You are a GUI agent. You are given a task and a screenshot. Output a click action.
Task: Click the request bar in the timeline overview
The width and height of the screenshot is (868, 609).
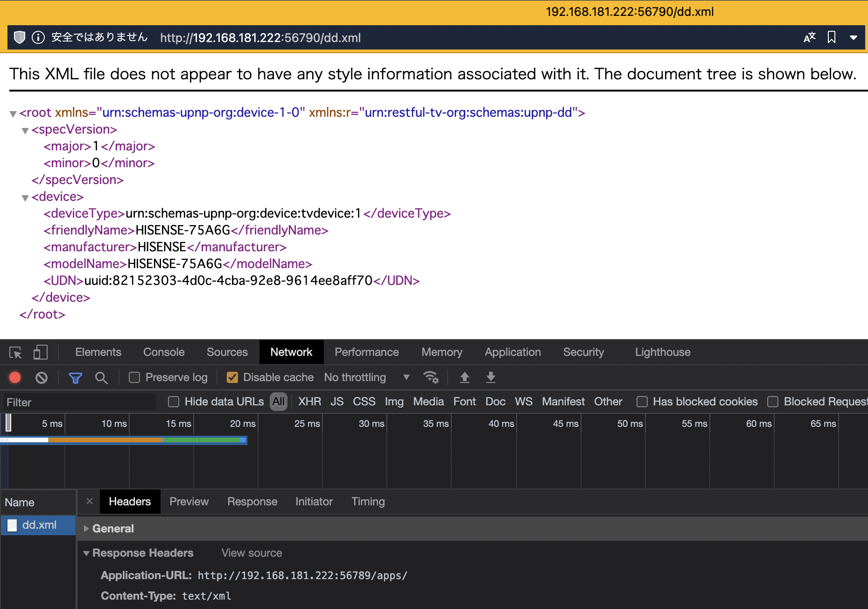(x=124, y=440)
